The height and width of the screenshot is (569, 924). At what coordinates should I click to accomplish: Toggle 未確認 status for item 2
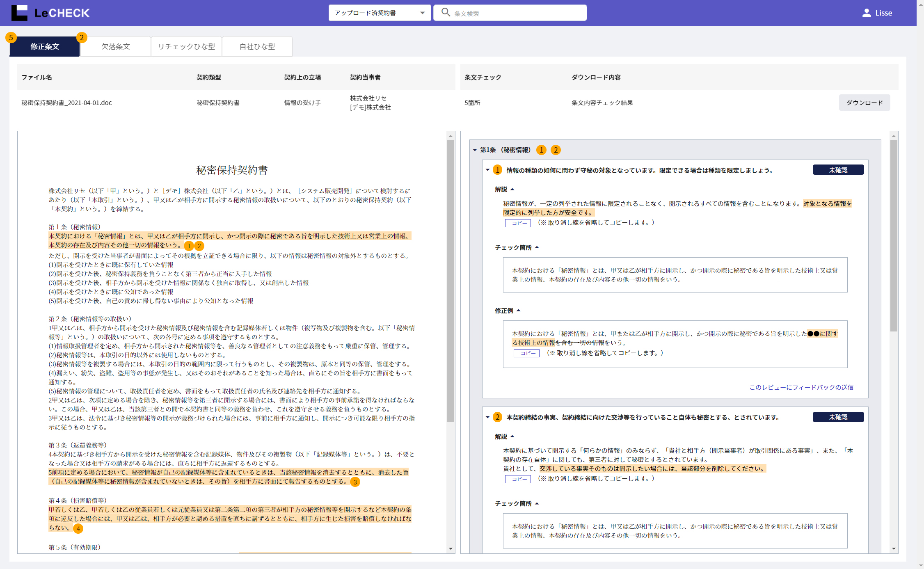838,417
